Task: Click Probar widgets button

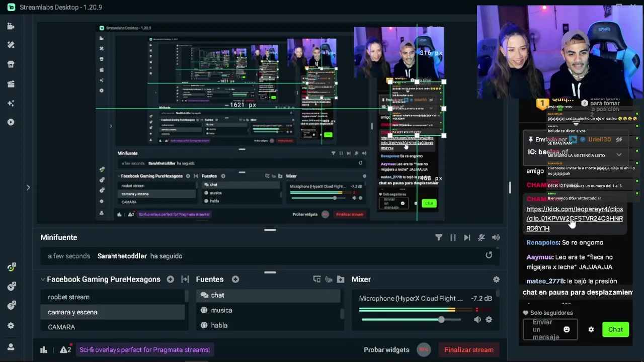Action: tap(386, 350)
